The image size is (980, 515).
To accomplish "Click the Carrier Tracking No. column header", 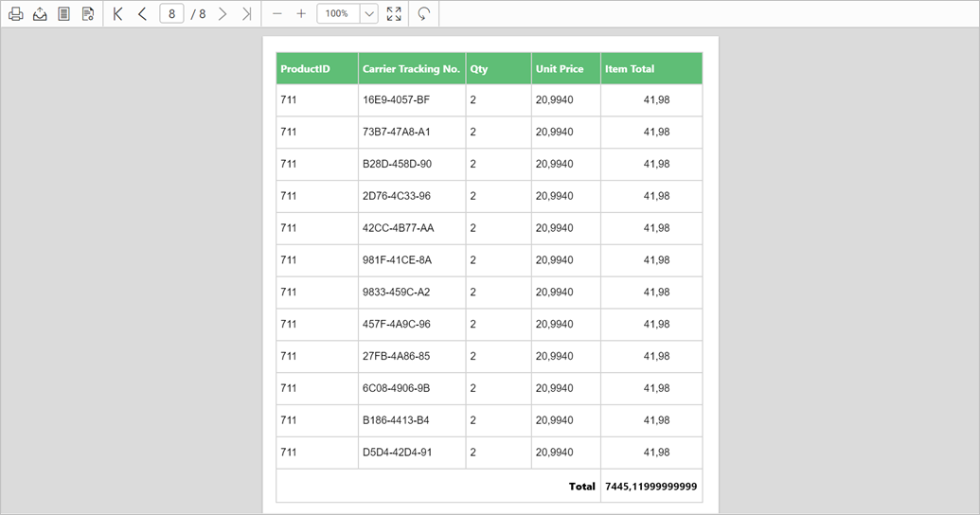I will coord(412,69).
